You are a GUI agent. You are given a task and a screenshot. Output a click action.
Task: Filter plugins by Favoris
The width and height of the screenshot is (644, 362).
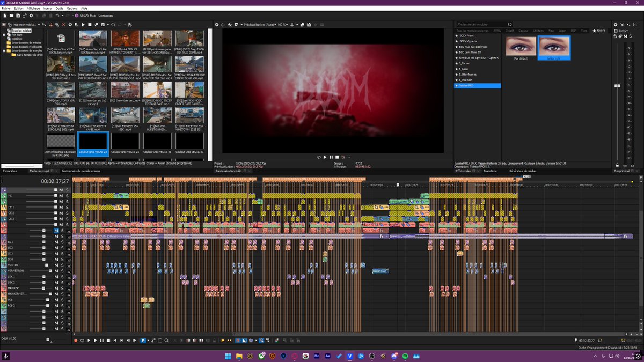[599, 31]
